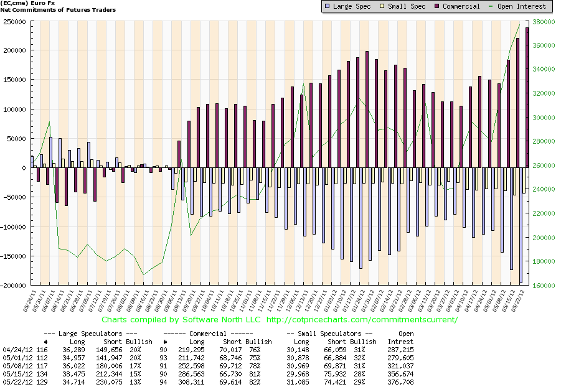Select Large Speculators short value 180,006
The height and width of the screenshot is (392, 561).
pos(109,366)
